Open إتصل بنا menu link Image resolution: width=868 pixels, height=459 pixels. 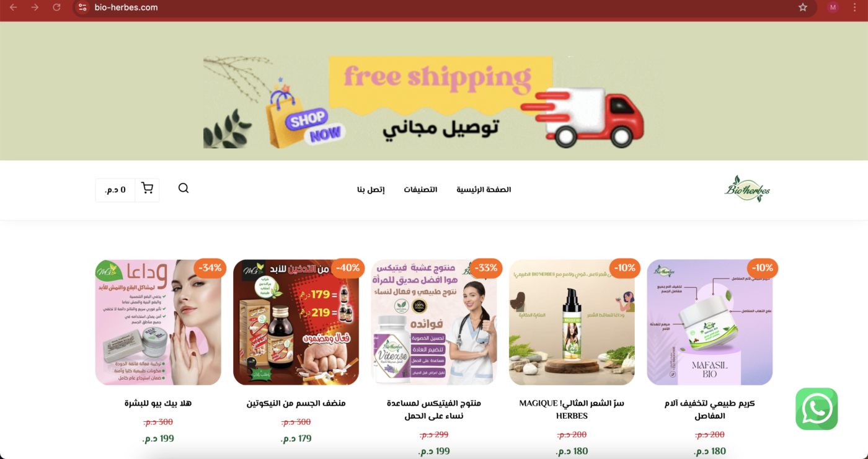point(371,189)
